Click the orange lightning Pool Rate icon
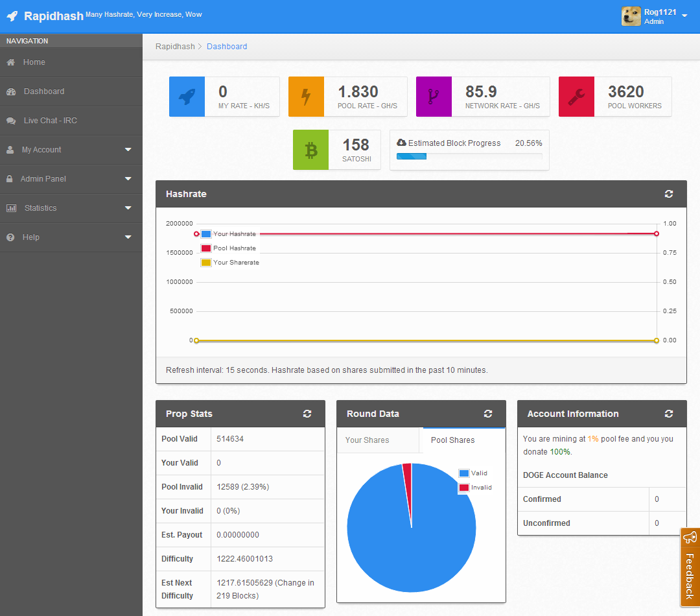 (306, 97)
